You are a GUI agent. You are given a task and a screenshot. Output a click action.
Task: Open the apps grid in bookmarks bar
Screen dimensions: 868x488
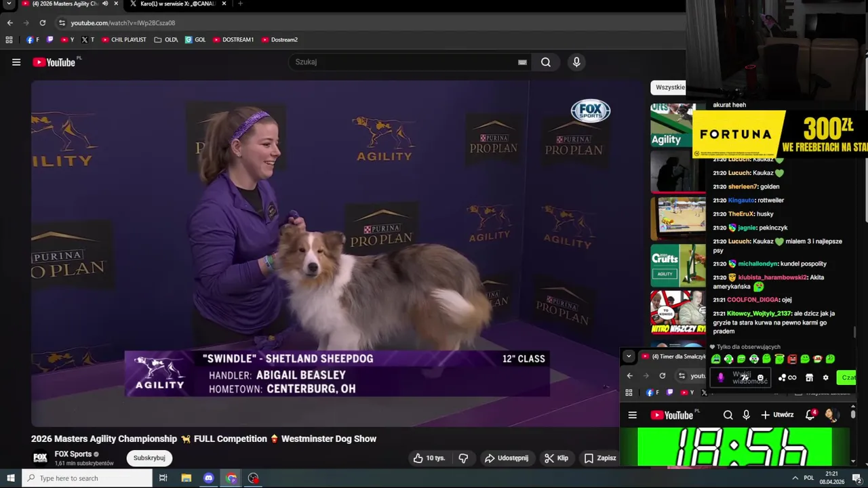[x=9, y=40]
